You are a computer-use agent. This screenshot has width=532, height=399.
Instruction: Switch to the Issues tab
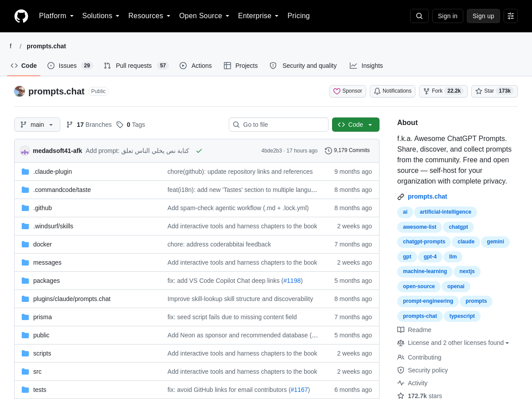pyautogui.click(x=70, y=66)
